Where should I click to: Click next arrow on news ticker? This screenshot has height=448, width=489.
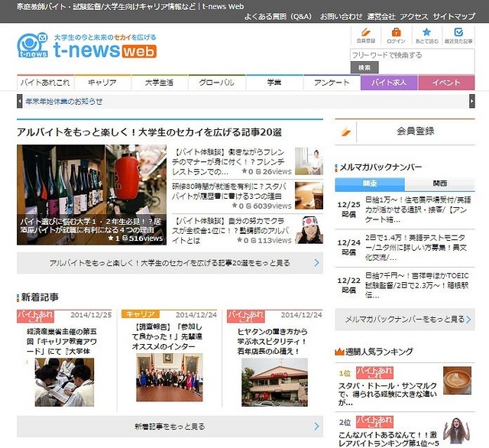pos(472,101)
